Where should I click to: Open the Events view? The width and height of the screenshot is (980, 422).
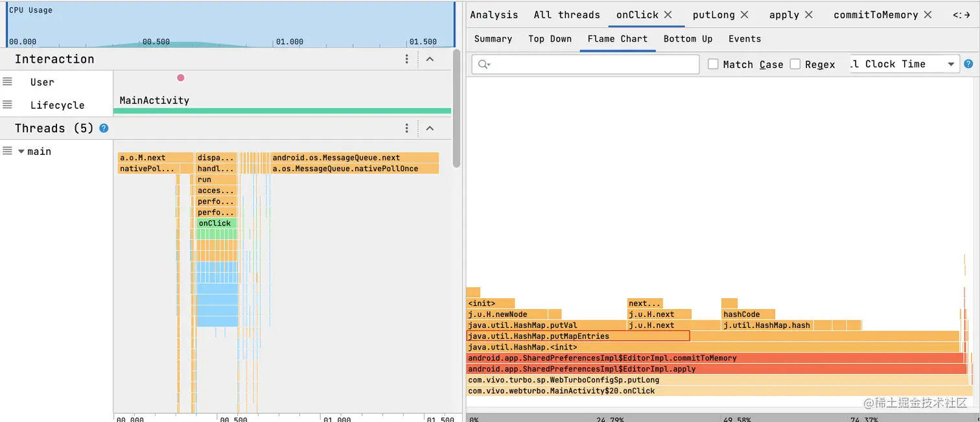[x=745, y=39]
